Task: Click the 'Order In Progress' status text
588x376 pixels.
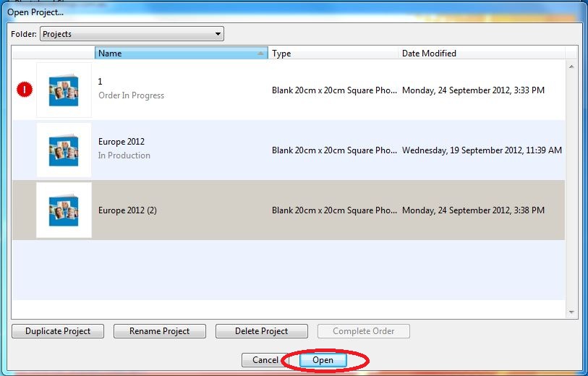Action: tap(131, 95)
